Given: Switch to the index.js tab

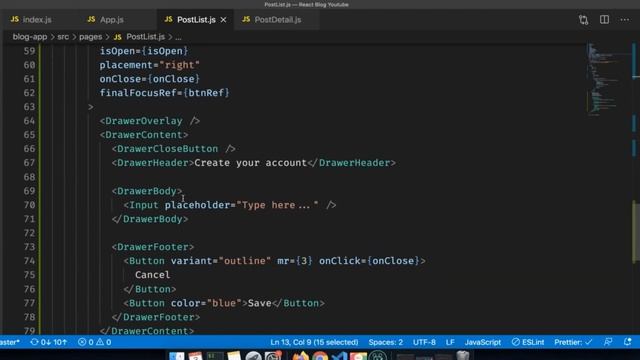Looking at the screenshot, I should coord(37,20).
